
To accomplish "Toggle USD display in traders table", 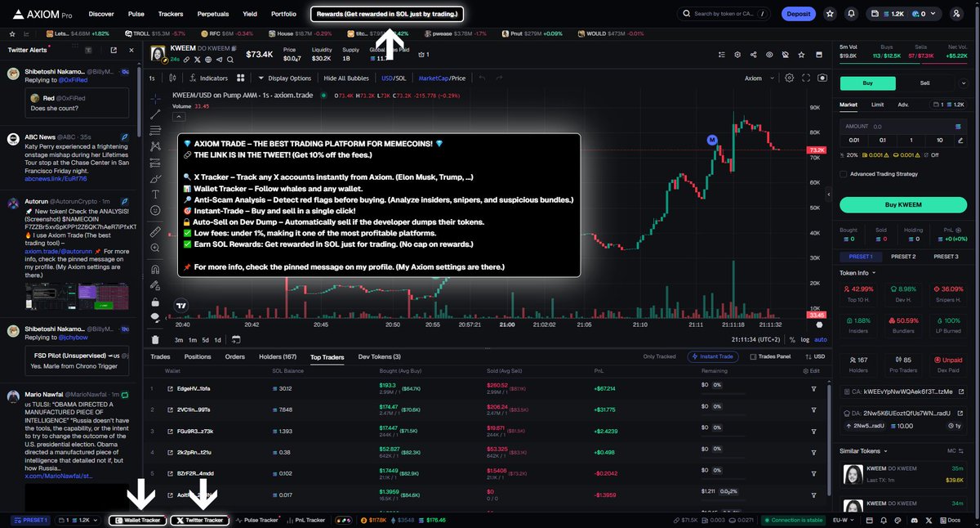I will coord(817,356).
